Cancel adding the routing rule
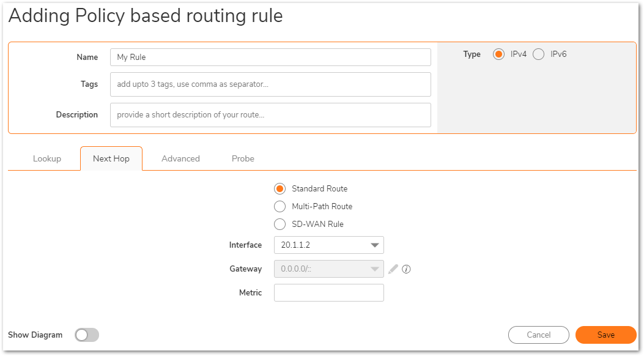 click(538, 335)
